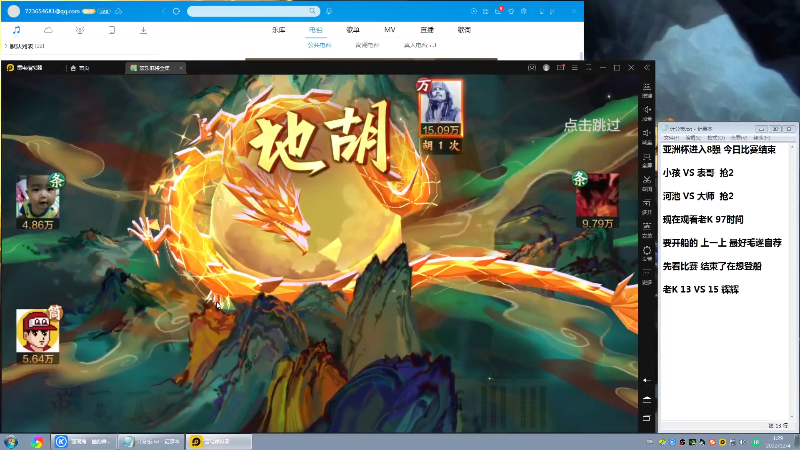This screenshot has width=800, height=450.
Task: Click the baby avatar with 4.86万
Action: pos(38,197)
